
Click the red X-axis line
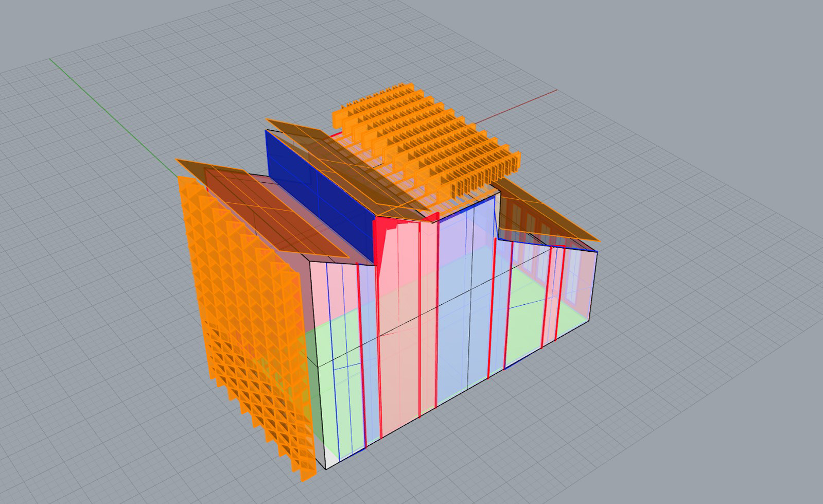tap(520, 106)
